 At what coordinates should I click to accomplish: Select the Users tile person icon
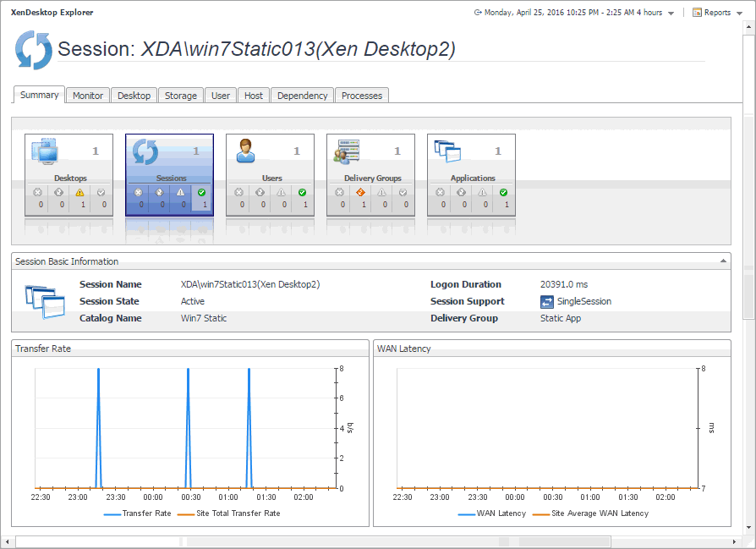pyautogui.click(x=245, y=151)
